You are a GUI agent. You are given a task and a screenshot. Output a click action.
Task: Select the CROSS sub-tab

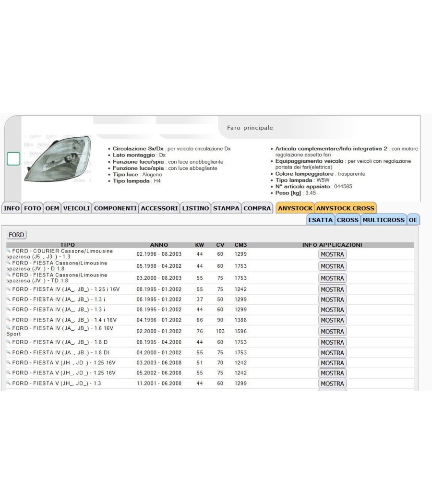(x=348, y=220)
